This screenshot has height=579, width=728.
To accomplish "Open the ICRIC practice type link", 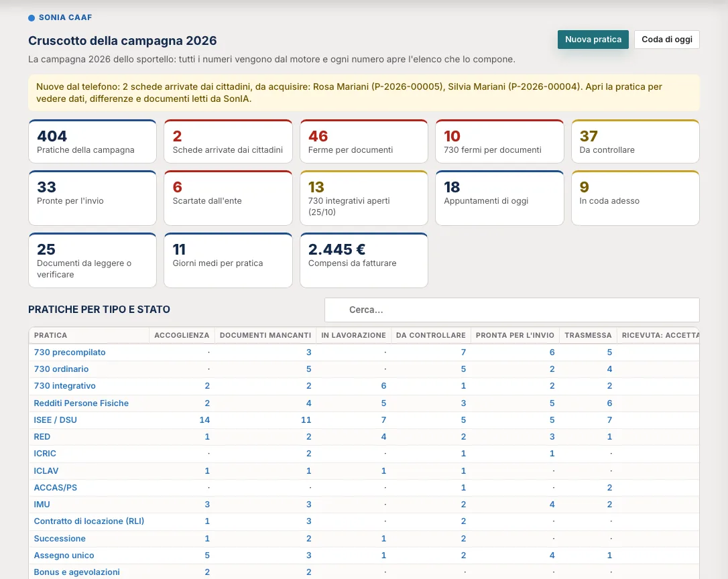I will [44, 453].
